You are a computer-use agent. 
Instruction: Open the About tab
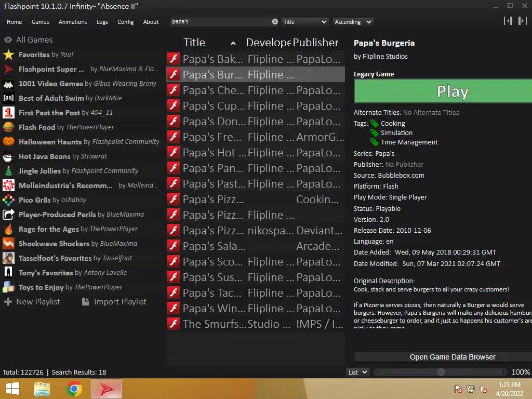point(151,22)
